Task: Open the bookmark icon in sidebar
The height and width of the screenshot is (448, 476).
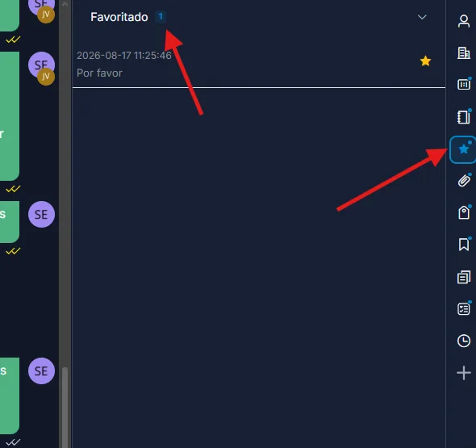Action: [x=464, y=245]
